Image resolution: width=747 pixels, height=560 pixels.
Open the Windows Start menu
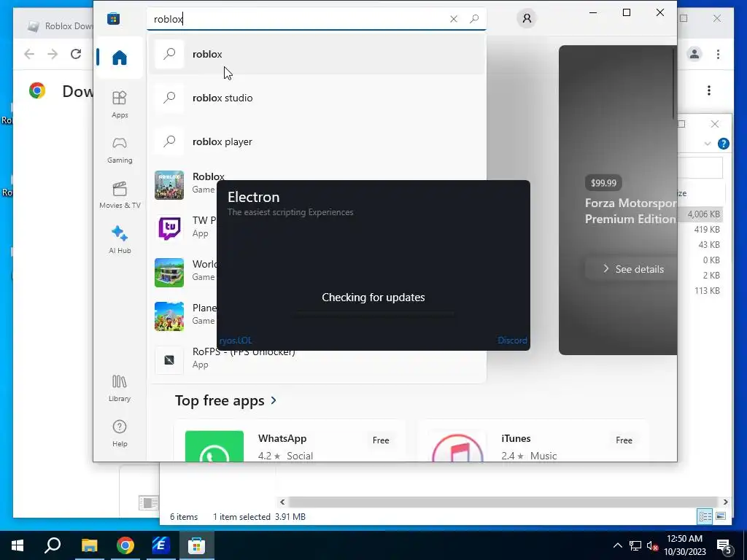[18, 545]
